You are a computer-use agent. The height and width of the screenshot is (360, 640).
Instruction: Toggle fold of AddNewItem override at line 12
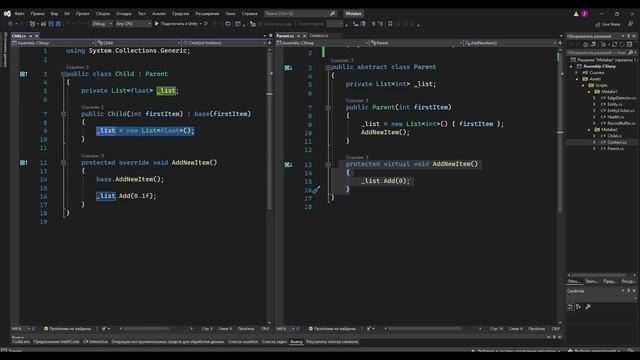coord(63,162)
